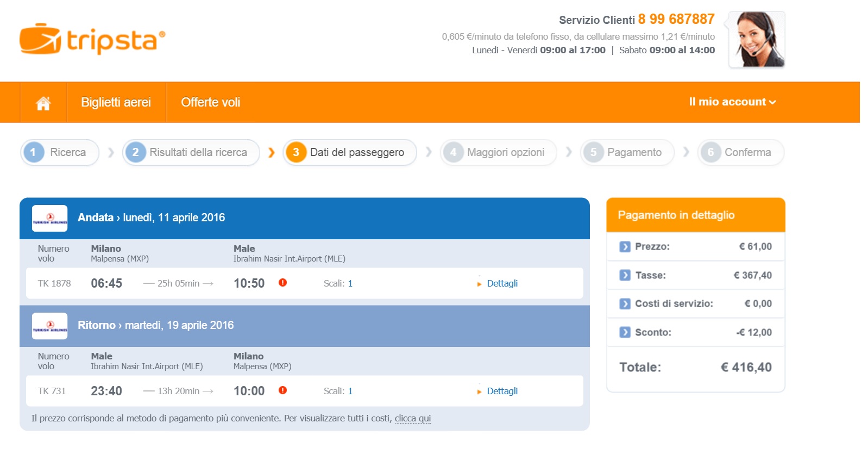Open the Offerte voli menu item
Viewport: 868px width, 460px height.
pyautogui.click(x=211, y=102)
